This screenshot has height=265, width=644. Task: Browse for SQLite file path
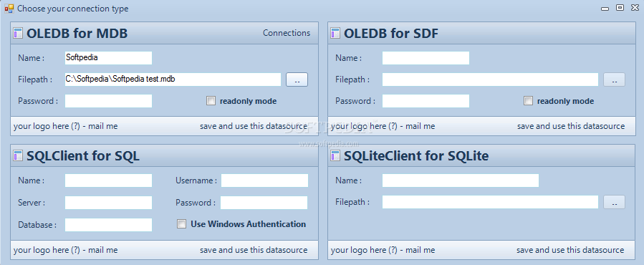614,202
